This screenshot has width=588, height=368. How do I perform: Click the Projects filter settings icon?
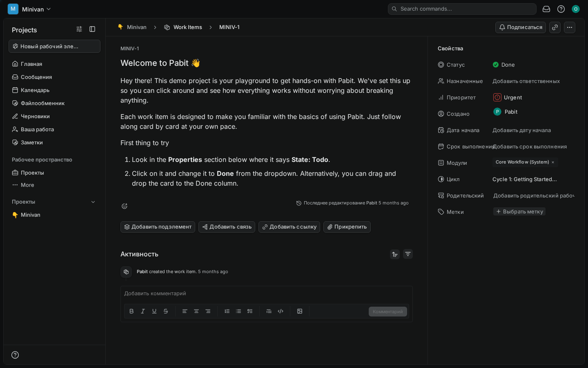[x=79, y=29]
